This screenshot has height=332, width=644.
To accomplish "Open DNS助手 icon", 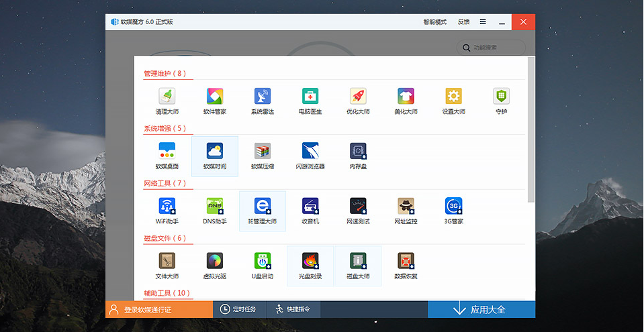I will click(215, 211).
